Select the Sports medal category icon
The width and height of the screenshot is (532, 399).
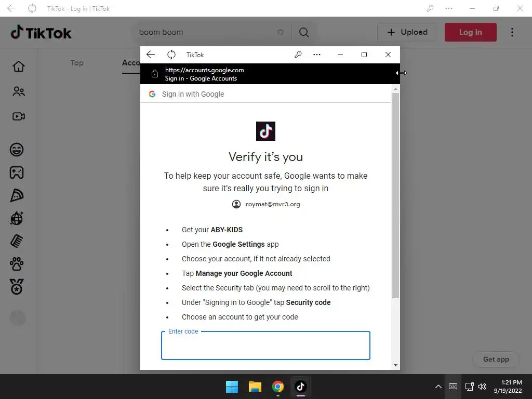(x=17, y=287)
